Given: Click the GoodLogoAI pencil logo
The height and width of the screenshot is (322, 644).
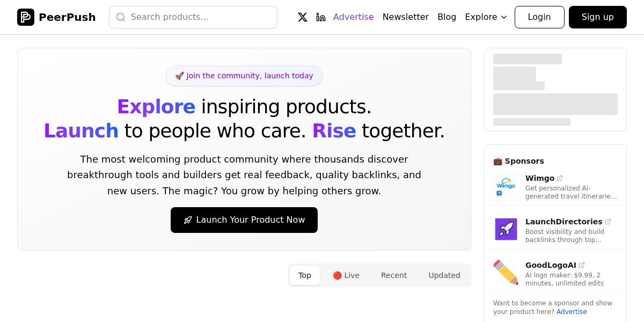Looking at the screenshot, I should tap(506, 272).
